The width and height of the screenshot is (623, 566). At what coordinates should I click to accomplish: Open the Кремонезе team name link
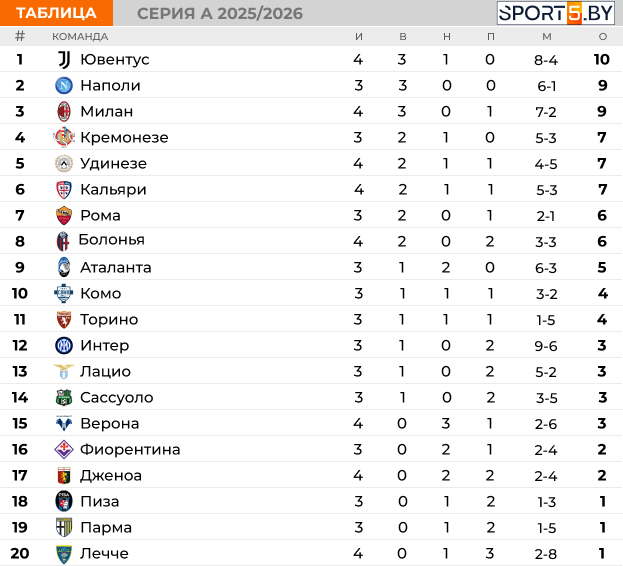124,137
